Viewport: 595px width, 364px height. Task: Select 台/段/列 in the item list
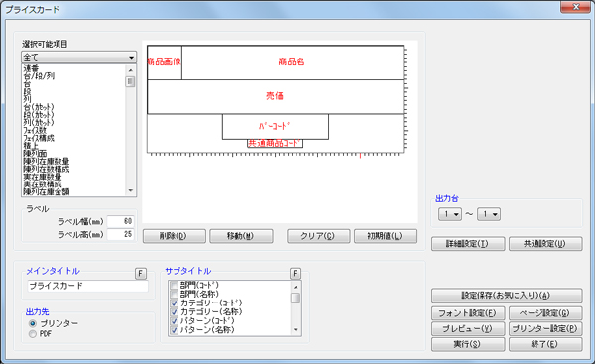tap(39, 76)
